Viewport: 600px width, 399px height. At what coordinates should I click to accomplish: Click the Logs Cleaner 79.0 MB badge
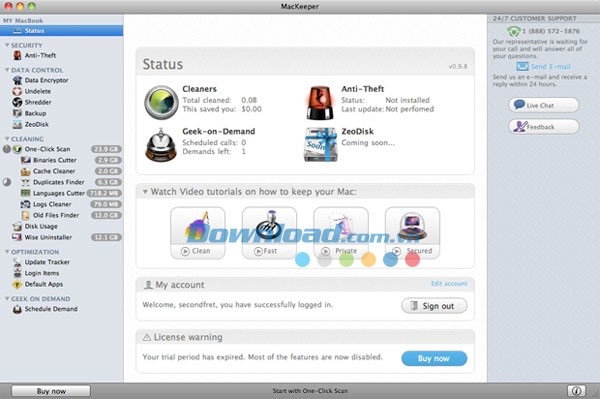pyautogui.click(x=106, y=204)
